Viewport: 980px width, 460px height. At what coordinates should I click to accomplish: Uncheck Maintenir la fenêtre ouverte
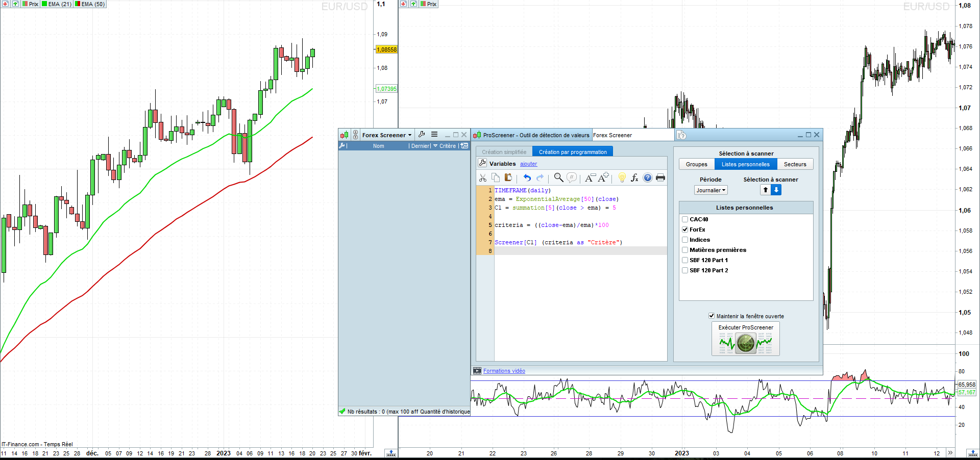pos(712,316)
